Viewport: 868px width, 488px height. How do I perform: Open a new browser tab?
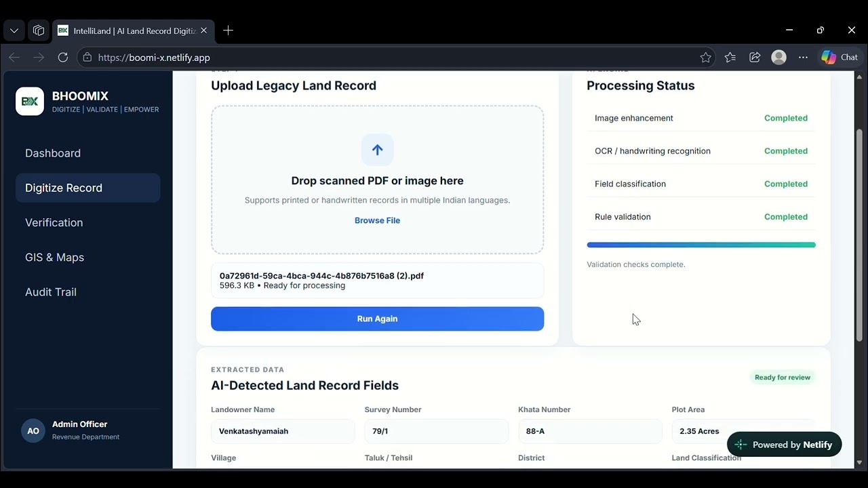click(229, 30)
